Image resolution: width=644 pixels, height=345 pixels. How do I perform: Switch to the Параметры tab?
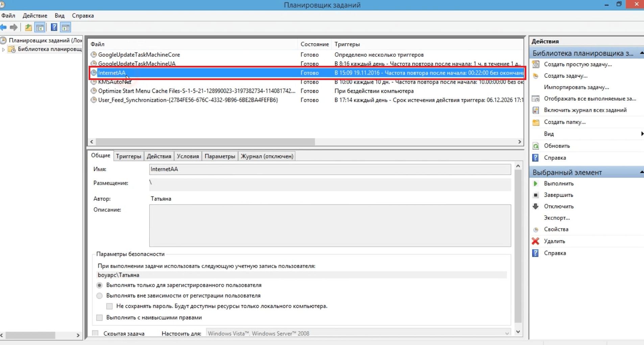click(x=220, y=156)
